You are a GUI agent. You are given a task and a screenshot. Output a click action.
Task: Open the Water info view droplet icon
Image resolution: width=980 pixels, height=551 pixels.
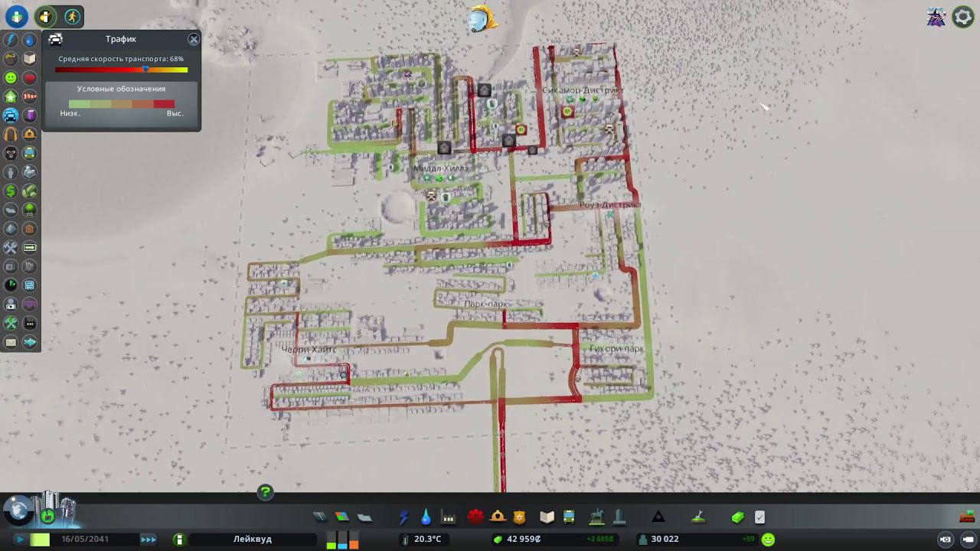click(30, 40)
